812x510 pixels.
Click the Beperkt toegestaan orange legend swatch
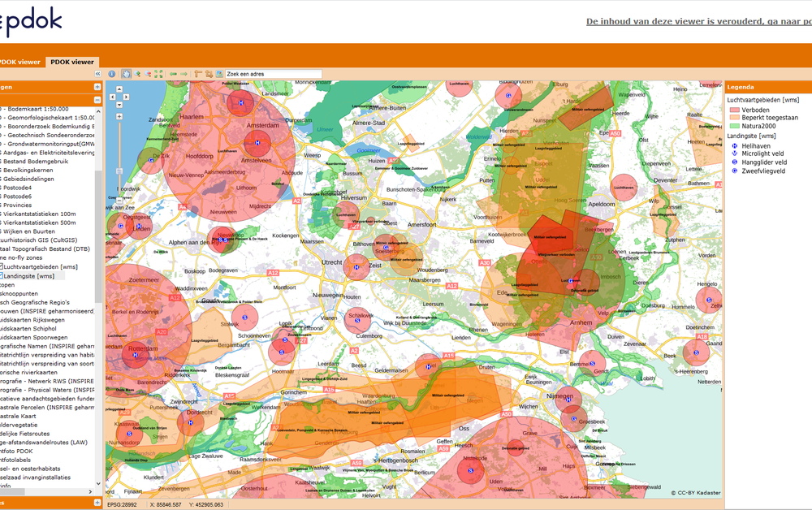pos(734,118)
